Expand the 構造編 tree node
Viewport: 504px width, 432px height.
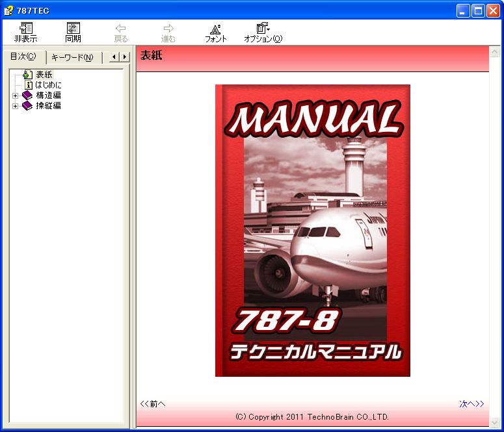tap(15, 95)
